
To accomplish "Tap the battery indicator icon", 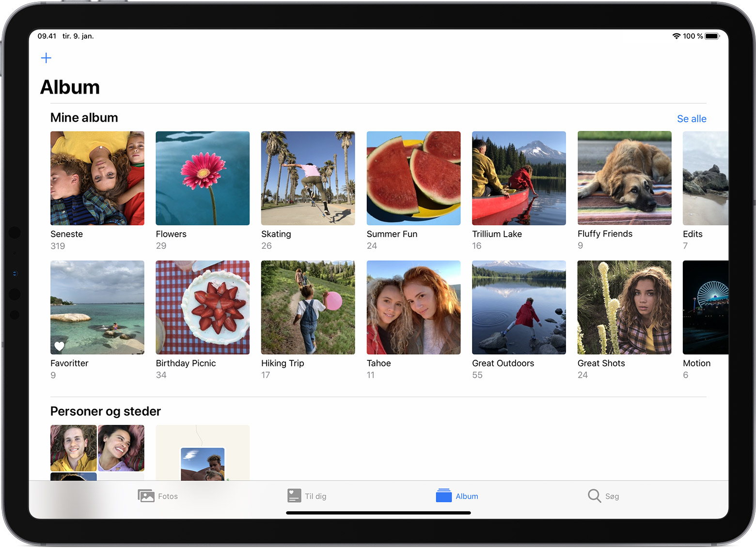I will tap(711, 35).
